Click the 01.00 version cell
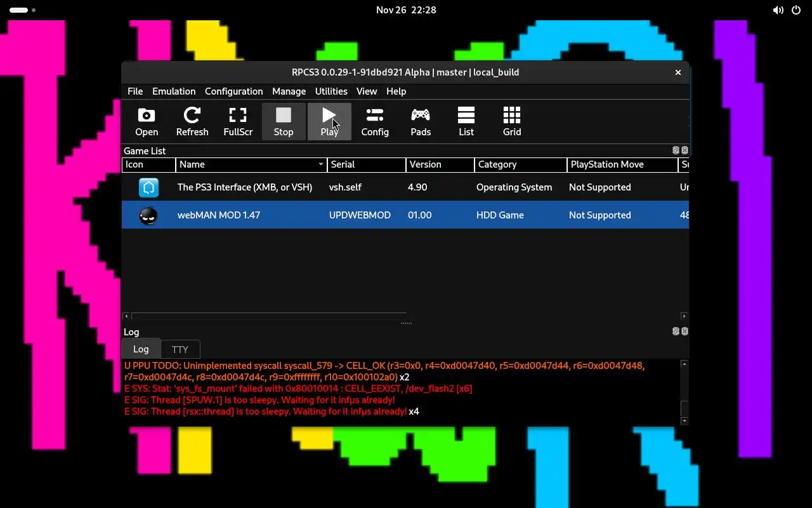The width and height of the screenshot is (812, 508). [419, 215]
